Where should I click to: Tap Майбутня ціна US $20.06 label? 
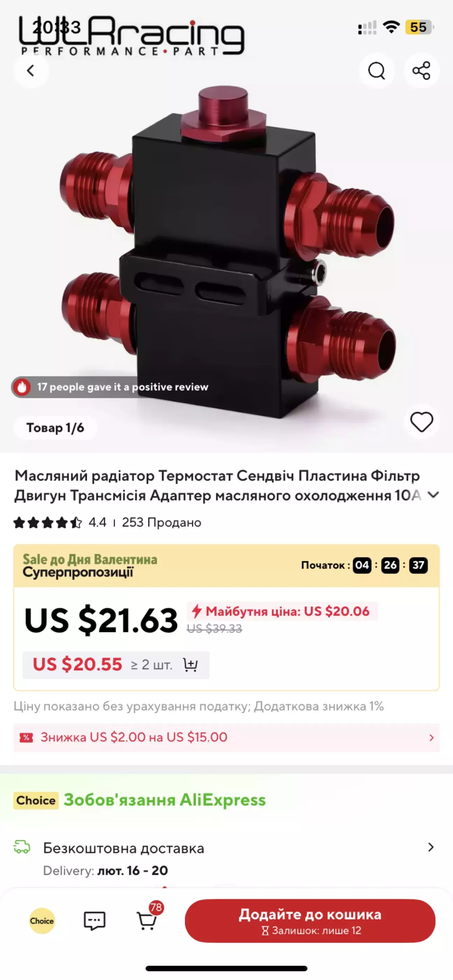point(282,611)
